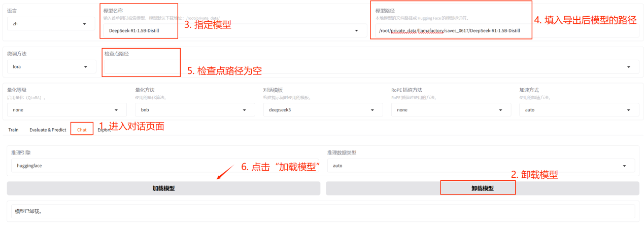Go to the Export tab
This screenshot has height=235, width=644.
[x=104, y=130]
